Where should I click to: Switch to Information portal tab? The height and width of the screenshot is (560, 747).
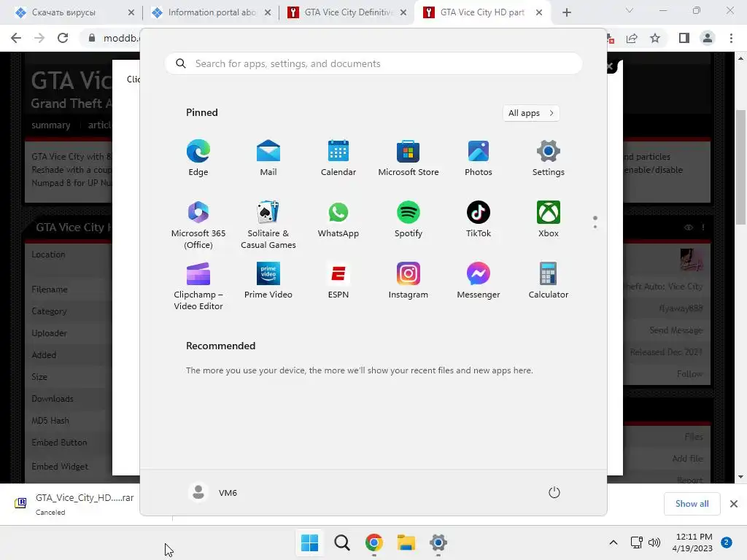point(212,12)
